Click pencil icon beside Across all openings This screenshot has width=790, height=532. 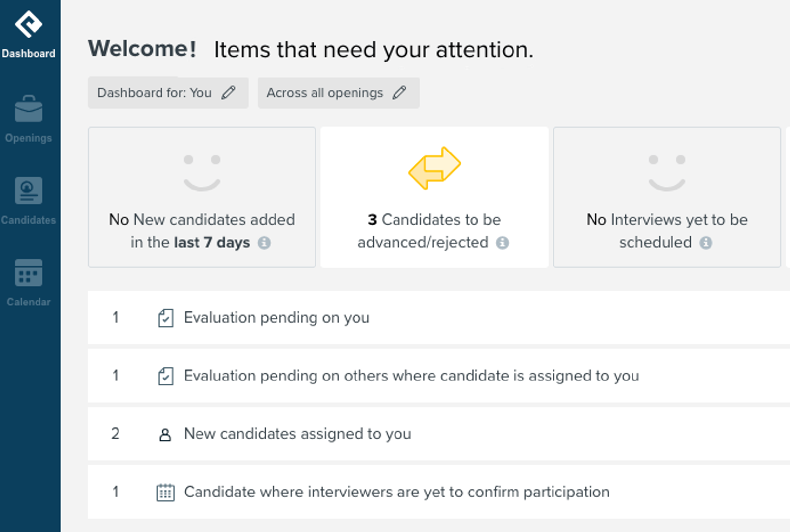399,93
